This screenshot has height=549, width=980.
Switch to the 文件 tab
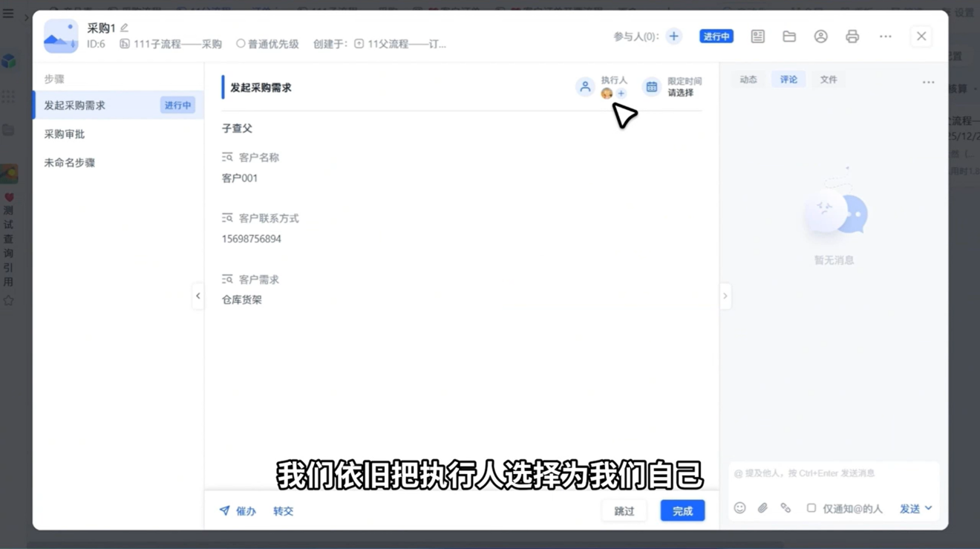pos(829,79)
